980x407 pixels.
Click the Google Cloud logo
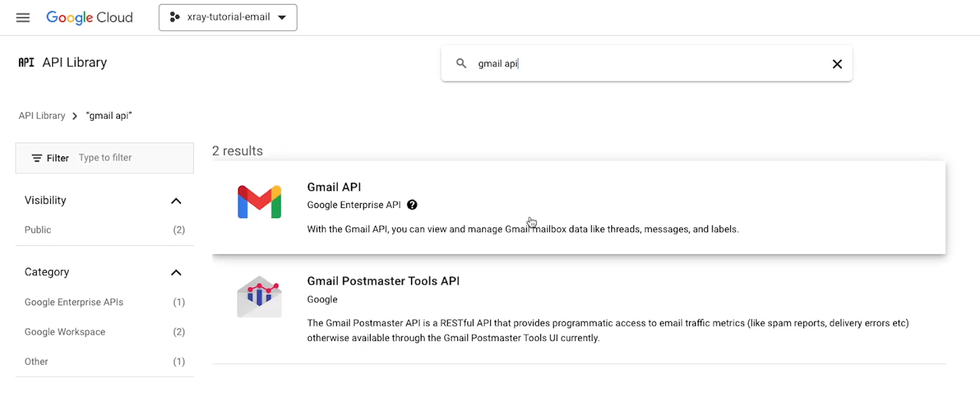point(89,18)
